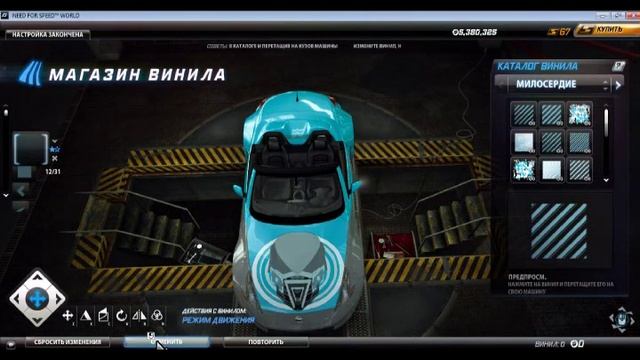Click the blue center of movement pad
Image resolution: width=640 pixels, height=360 pixels.
point(37,299)
